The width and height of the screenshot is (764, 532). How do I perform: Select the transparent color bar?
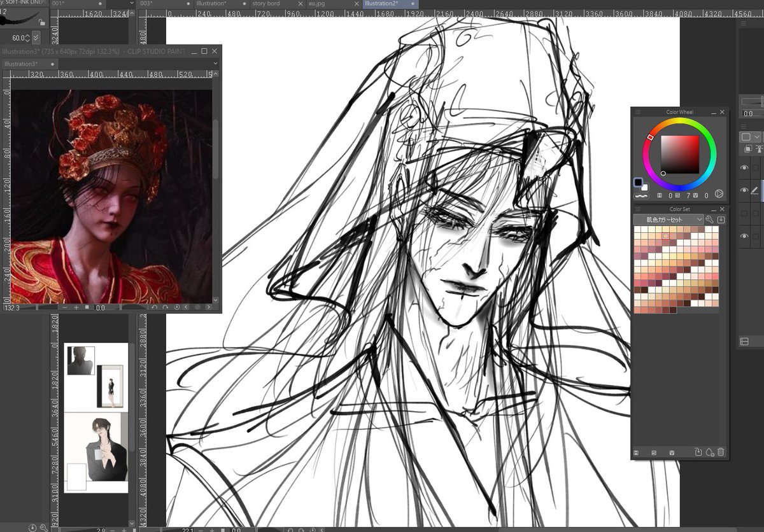pos(640,195)
